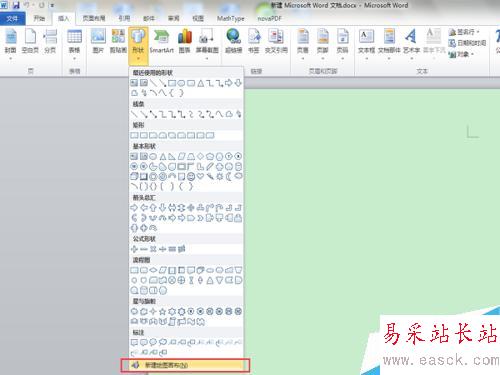Pick the heart shape
The width and height of the screenshot is (500, 375).
200,176
